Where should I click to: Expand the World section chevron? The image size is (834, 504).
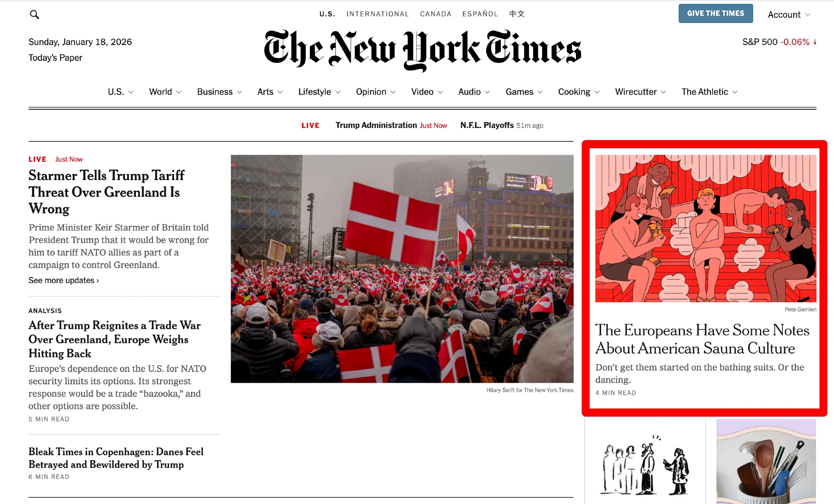[179, 92]
